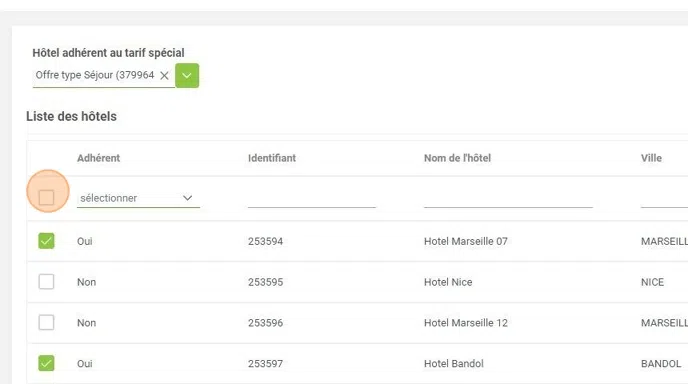The height and width of the screenshot is (384, 688).
Task: Tick the select-all hotels checkbox
Action: (x=47, y=197)
